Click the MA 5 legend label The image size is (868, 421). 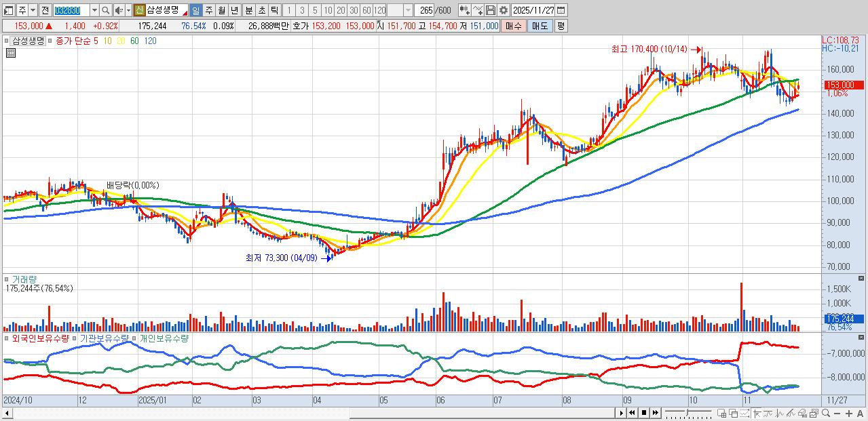tap(96, 41)
